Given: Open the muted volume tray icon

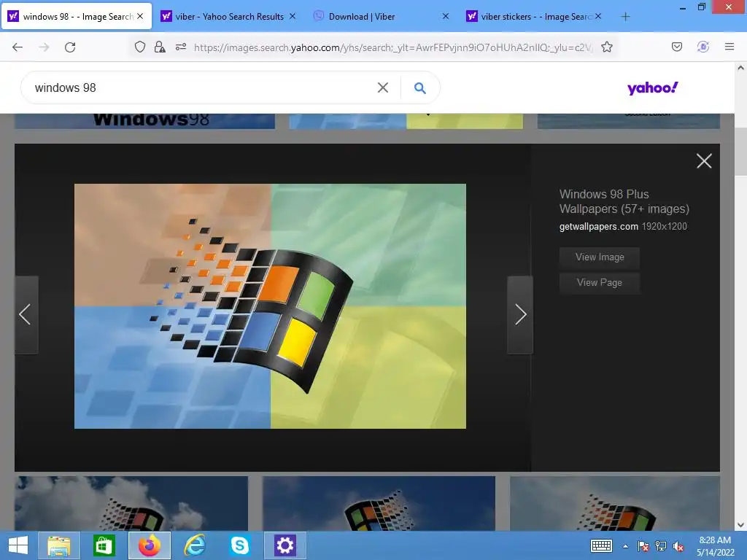Looking at the screenshot, I should [678, 546].
